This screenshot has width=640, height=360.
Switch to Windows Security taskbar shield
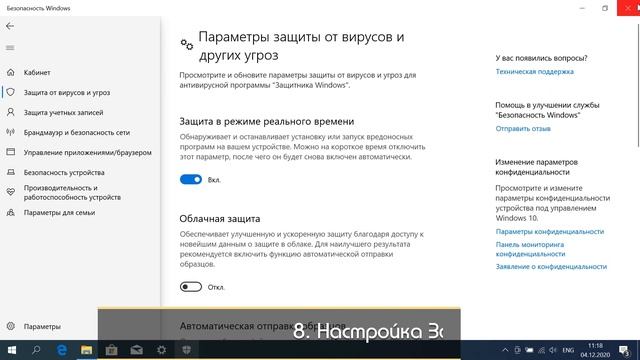(x=187, y=350)
